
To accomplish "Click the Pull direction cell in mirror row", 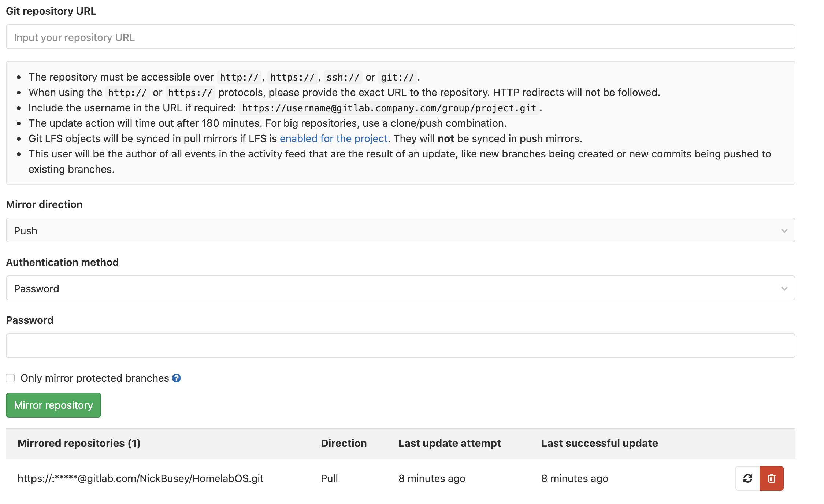I will click(x=329, y=478).
